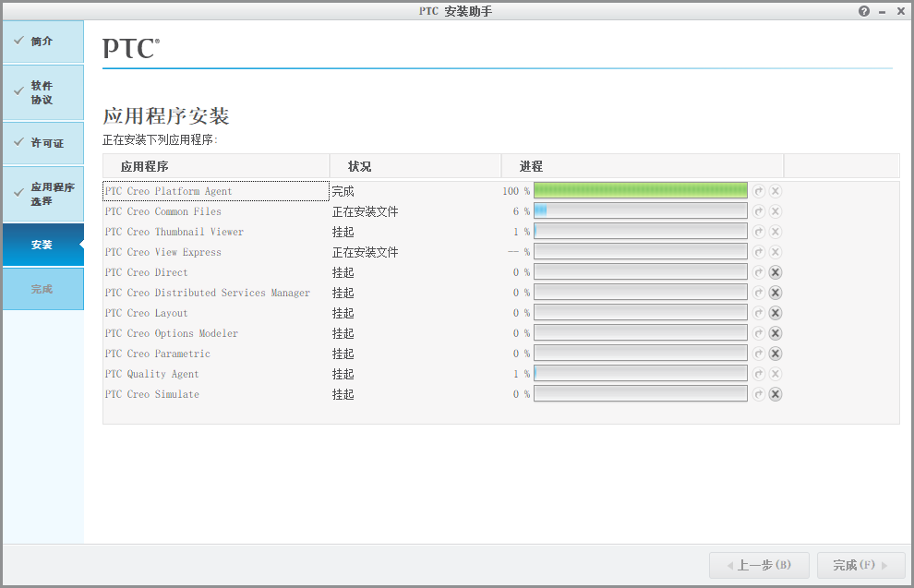Click the 上一步(B) button

click(759, 565)
